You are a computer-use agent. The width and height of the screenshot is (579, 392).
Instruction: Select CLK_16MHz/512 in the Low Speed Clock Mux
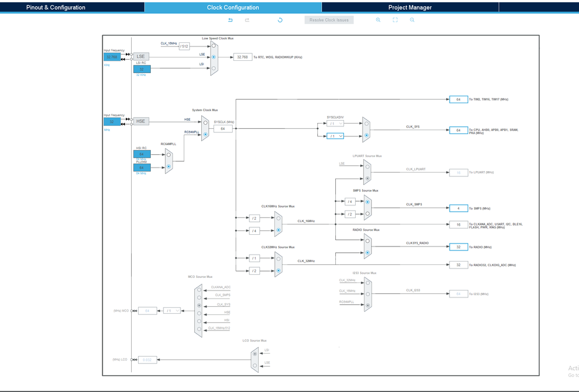[213, 46]
